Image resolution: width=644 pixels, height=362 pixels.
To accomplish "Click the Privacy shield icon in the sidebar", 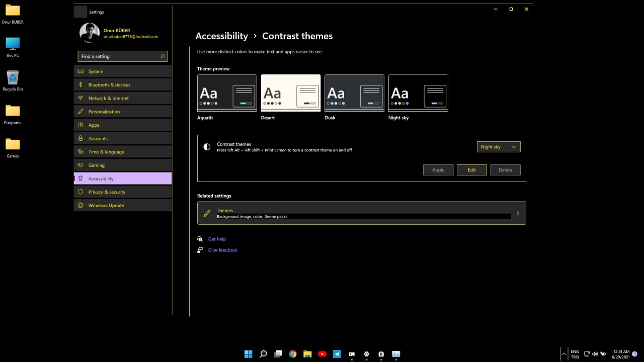I will tap(80, 192).
